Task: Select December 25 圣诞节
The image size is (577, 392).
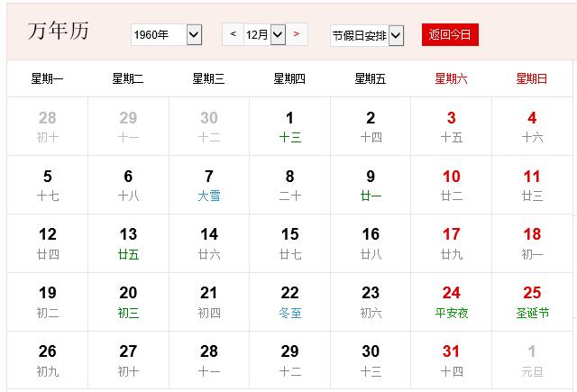Action: click(x=532, y=302)
